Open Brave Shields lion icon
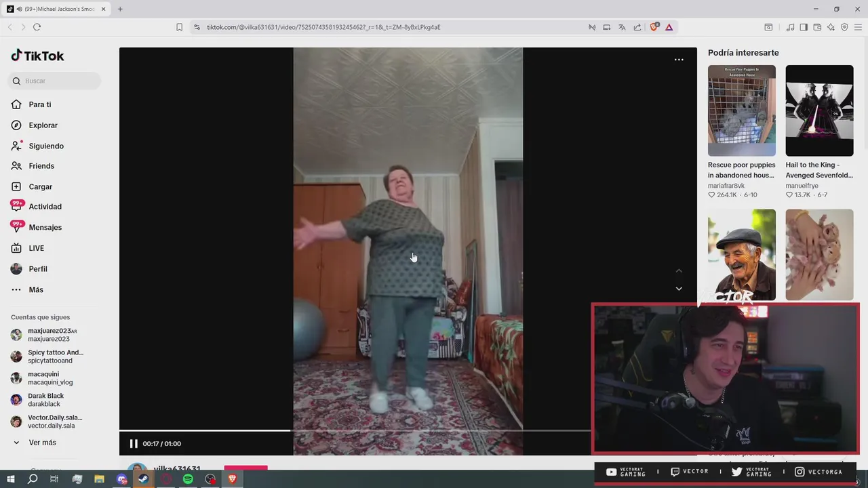868x488 pixels. 654,27
